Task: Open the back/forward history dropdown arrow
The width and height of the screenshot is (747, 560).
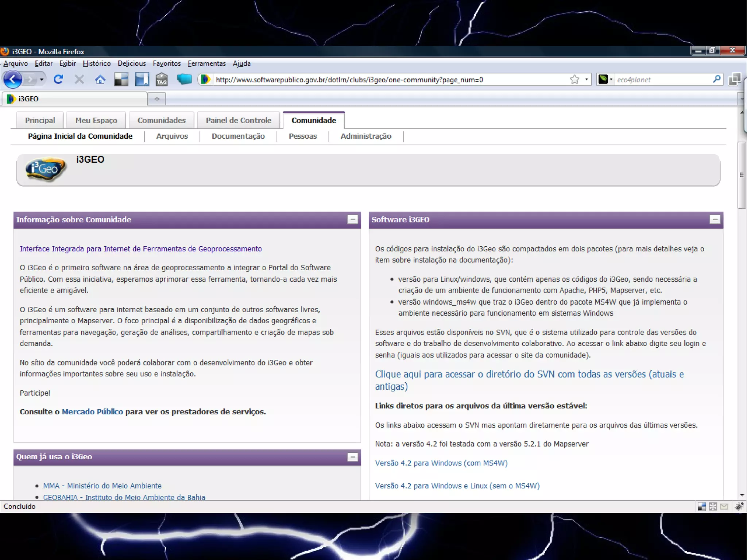Action: coord(42,79)
